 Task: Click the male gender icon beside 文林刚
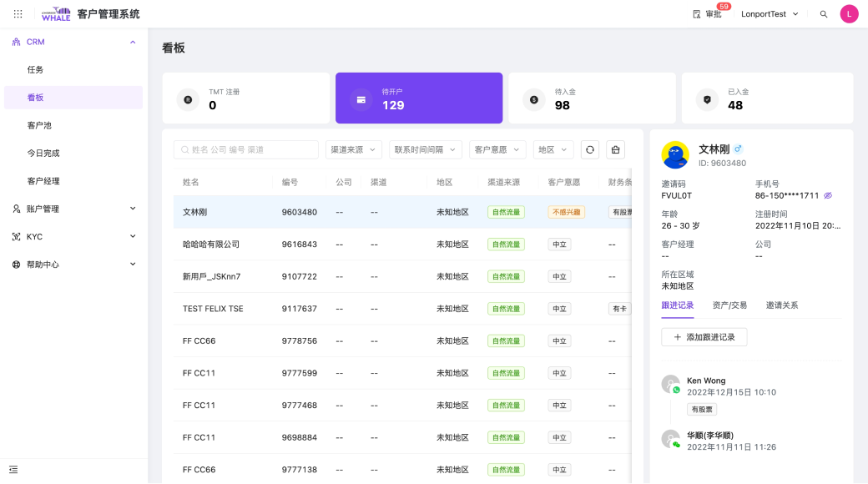coord(738,149)
